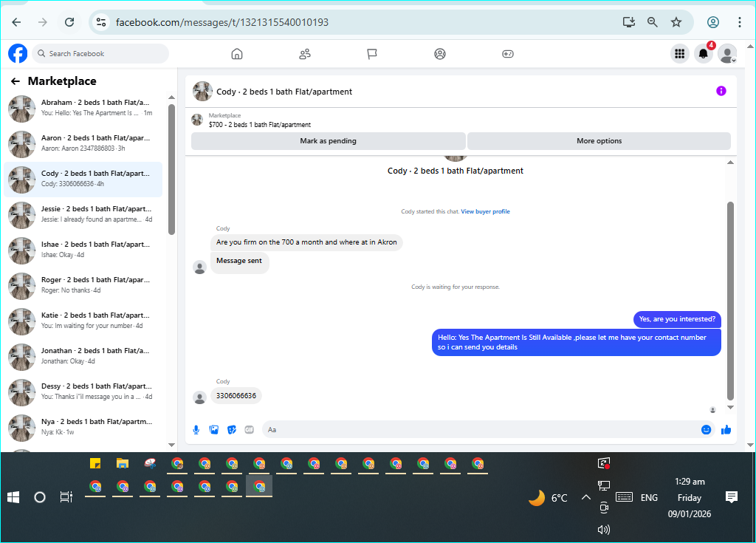Open the notifications bell icon
Screen dimensions: 756x543
click(704, 54)
